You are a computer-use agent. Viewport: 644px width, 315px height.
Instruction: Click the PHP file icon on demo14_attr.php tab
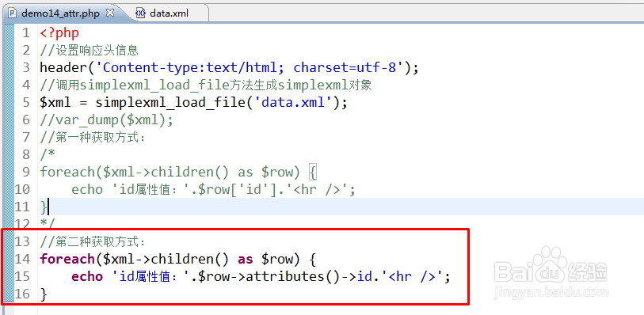[13, 13]
